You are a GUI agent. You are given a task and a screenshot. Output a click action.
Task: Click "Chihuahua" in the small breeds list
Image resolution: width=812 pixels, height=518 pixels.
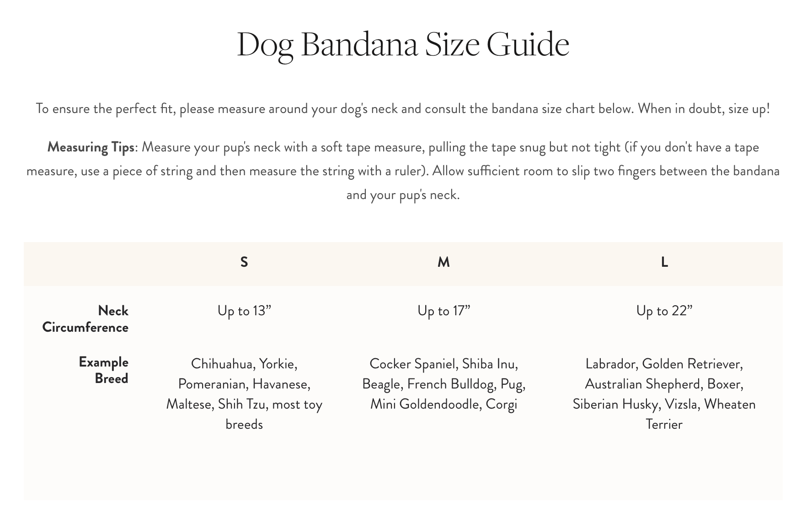point(222,364)
